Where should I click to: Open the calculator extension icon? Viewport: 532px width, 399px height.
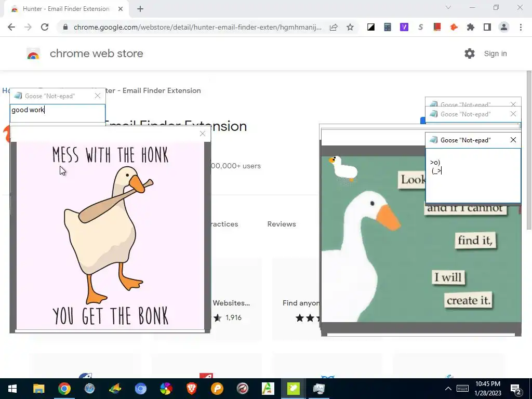pyautogui.click(x=388, y=27)
